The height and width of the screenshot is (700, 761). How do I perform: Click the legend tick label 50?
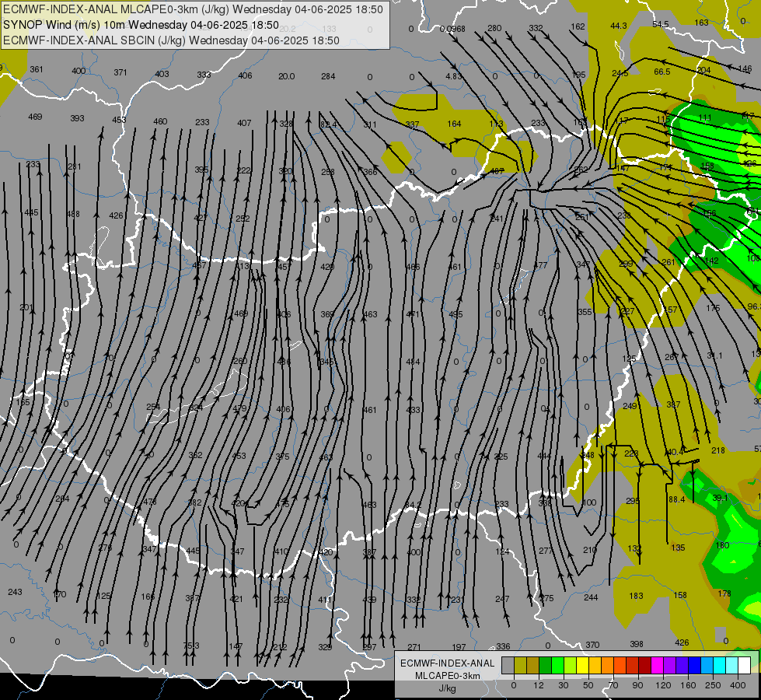pos(588,685)
